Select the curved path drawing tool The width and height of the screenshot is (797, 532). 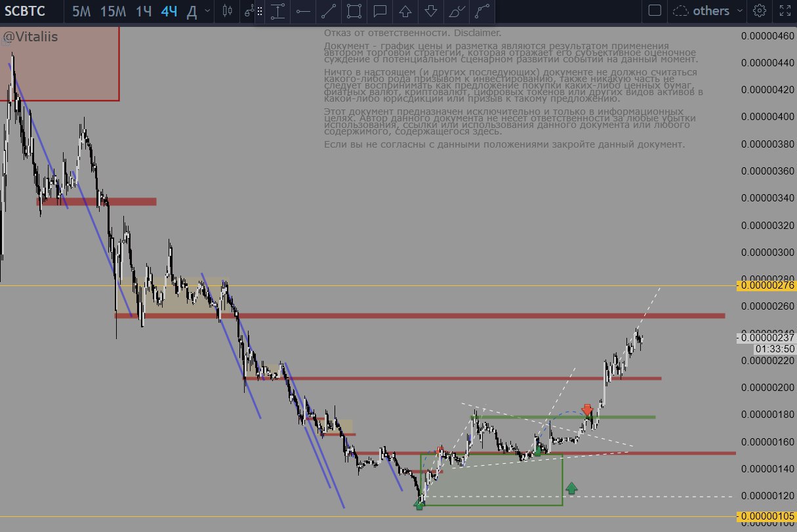pyautogui.click(x=482, y=11)
